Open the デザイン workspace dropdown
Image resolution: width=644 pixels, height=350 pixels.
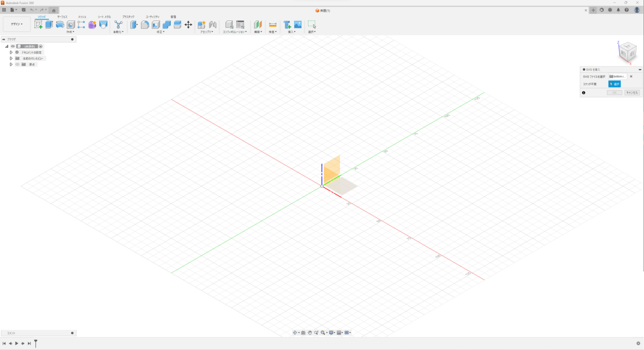click(x=17, y=24)
